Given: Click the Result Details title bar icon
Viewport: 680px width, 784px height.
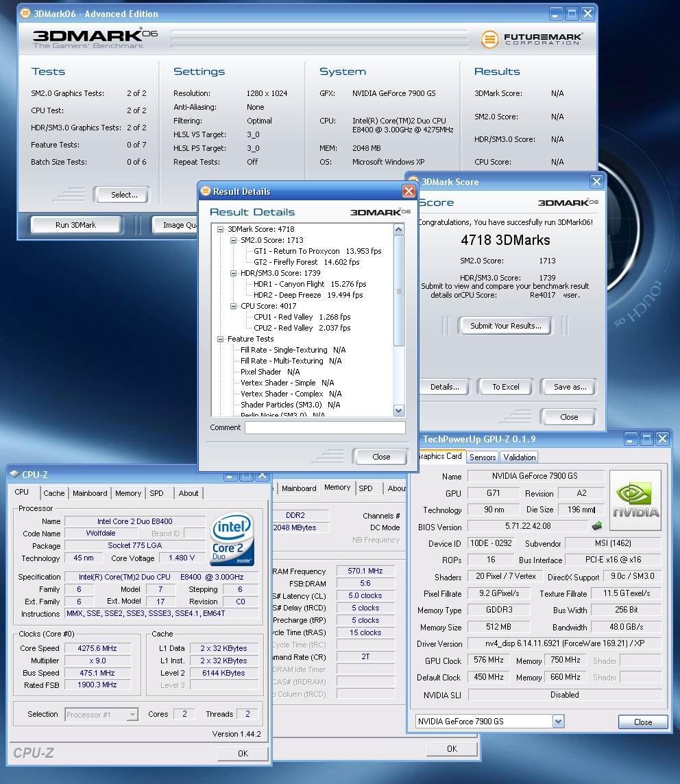Looking at the screenshot, I should pos(206,191).
